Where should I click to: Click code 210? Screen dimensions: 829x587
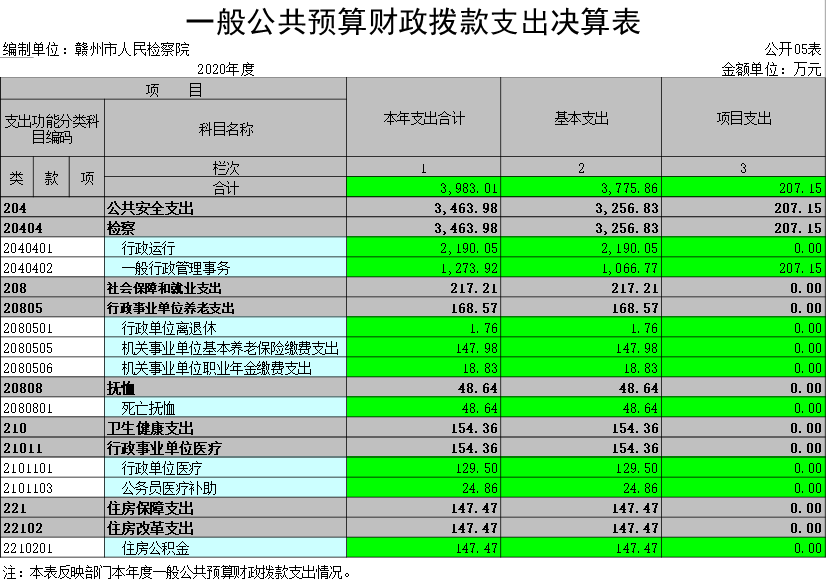[x=15, y=428]
